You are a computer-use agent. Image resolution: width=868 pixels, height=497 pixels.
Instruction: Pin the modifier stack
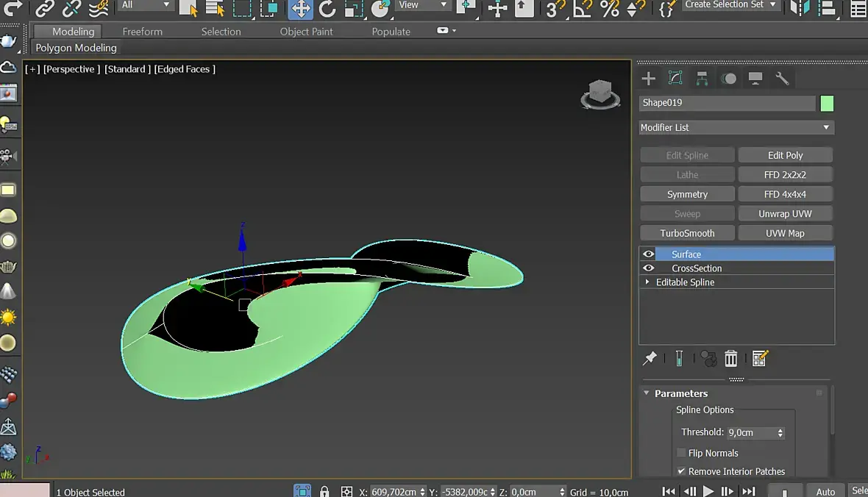[650, 358]
